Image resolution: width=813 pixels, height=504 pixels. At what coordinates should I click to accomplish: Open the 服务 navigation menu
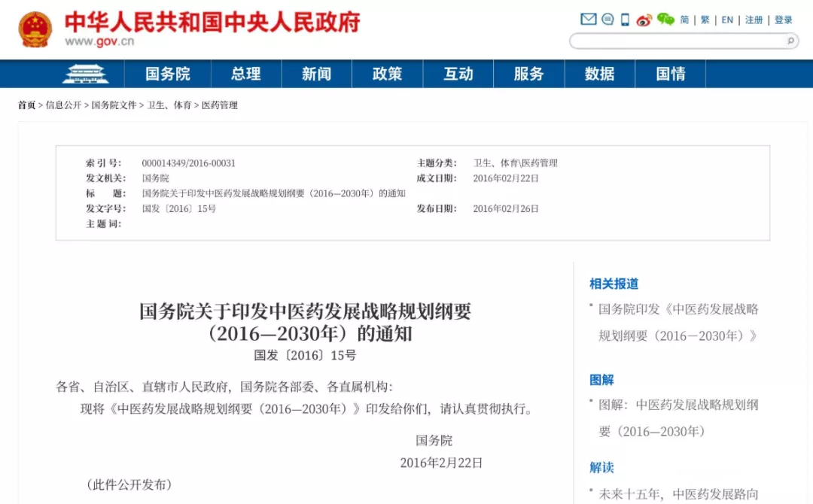[528, 74]
